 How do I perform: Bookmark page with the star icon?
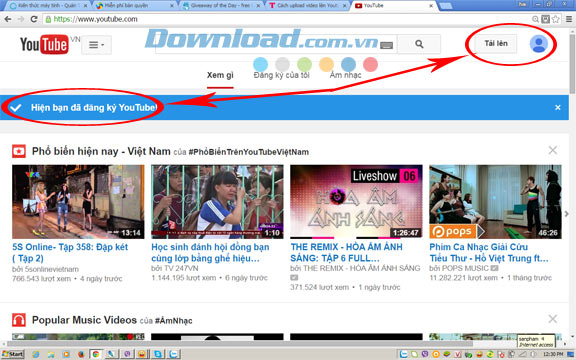[x=556, y=19]
